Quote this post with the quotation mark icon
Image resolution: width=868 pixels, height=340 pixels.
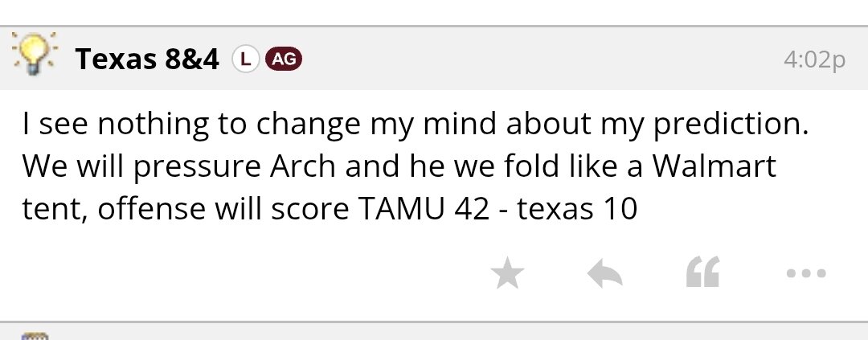[x=702, y=273]
